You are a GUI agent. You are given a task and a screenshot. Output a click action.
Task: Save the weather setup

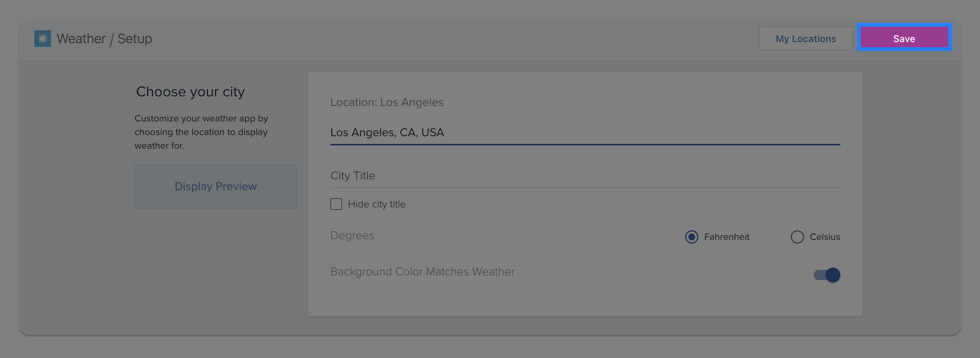point(904,38)
